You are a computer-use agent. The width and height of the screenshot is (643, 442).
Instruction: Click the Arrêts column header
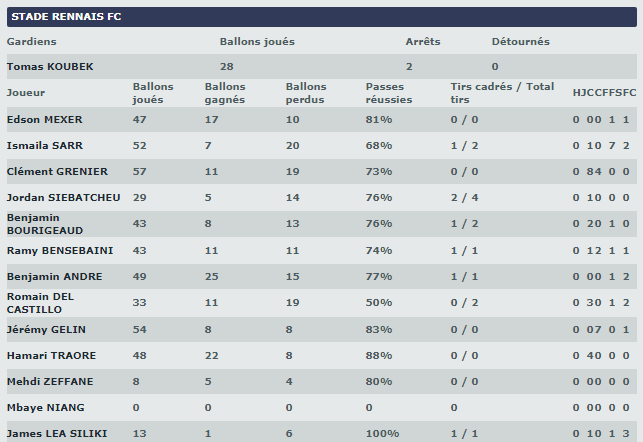click(423, 42)
